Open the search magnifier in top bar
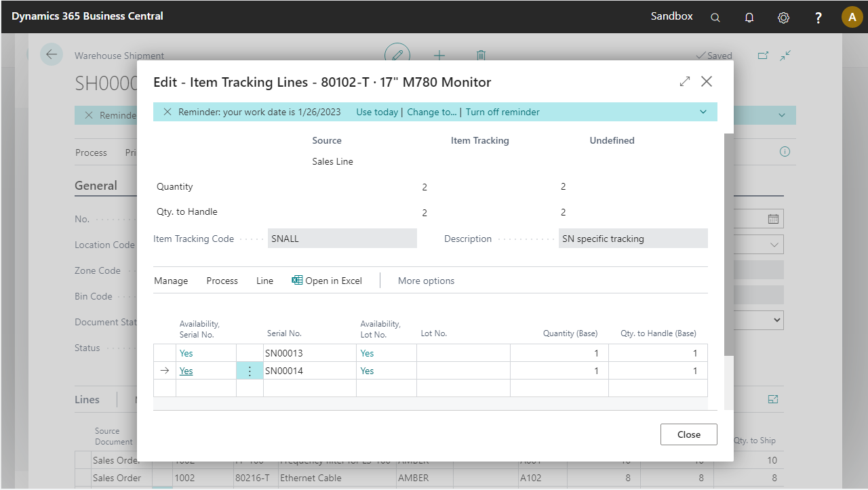 coord(715,18)
